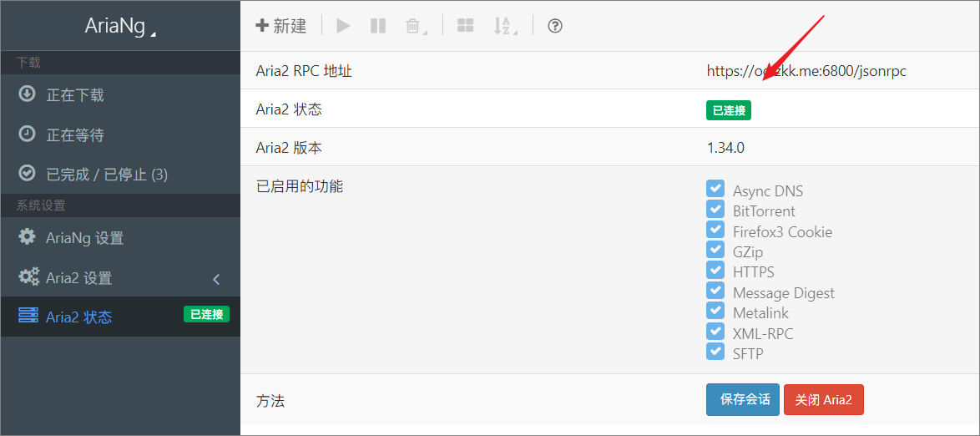Viewport: 980px width, 436px height.
Task: Click the 保存会话 save session button
Action: point(743,399)
